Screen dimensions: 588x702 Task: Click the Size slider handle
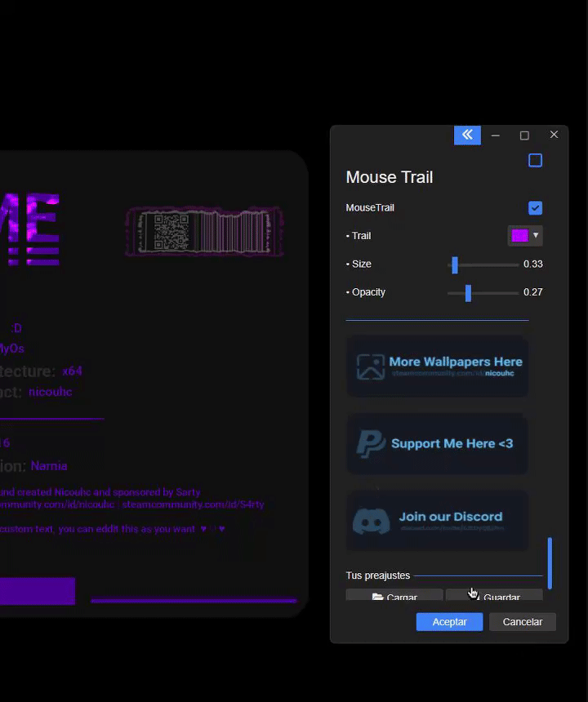click(455, 265)
